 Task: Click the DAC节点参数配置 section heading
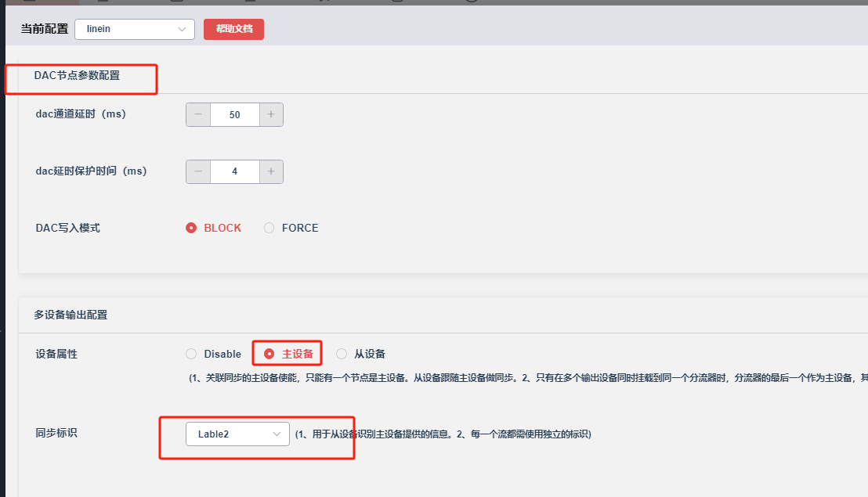[77, 76]
